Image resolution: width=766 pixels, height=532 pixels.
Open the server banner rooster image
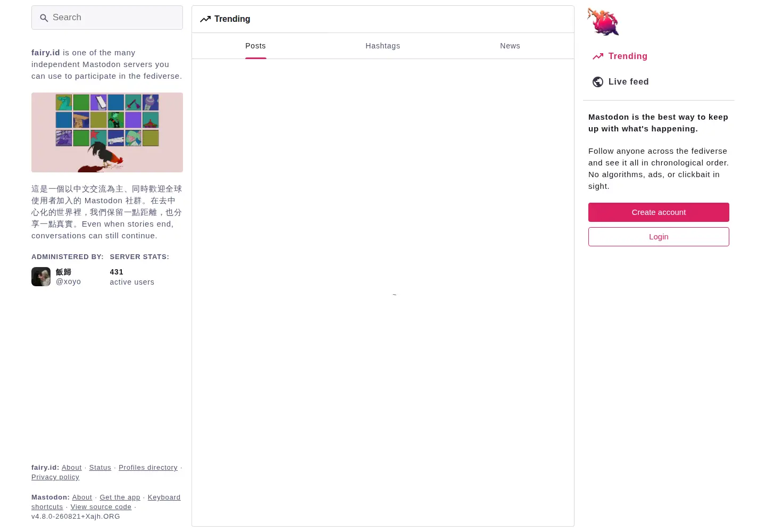tap(107, 132)
